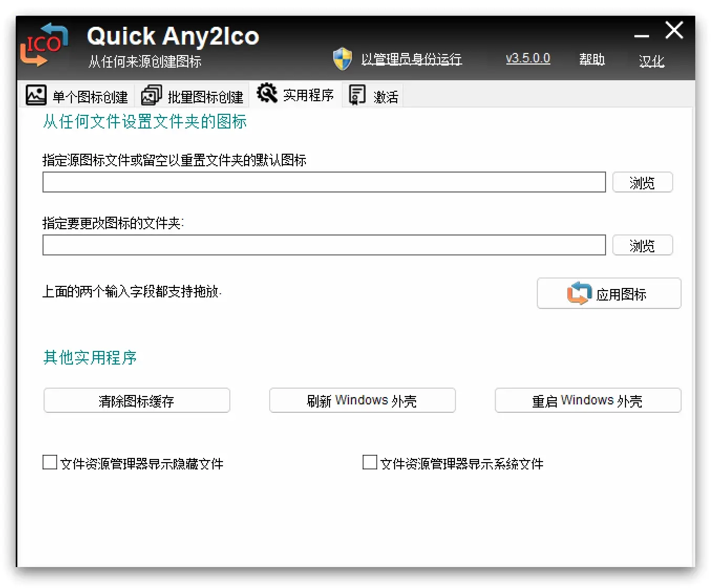Go to the 激活 tab

tap(373, 95)
